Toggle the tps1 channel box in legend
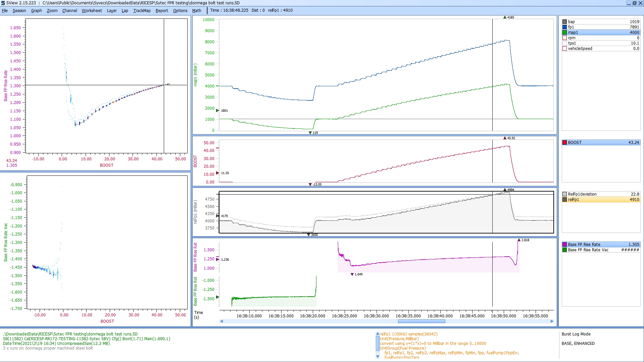Screen dimensions: 644x362 [564, 43]
